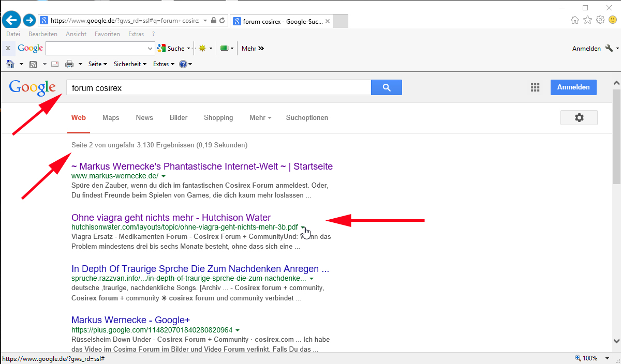Click the printer icon in the command bar
Image resolution: width=621 pixels, height=364 pixels.
[69, 64]
